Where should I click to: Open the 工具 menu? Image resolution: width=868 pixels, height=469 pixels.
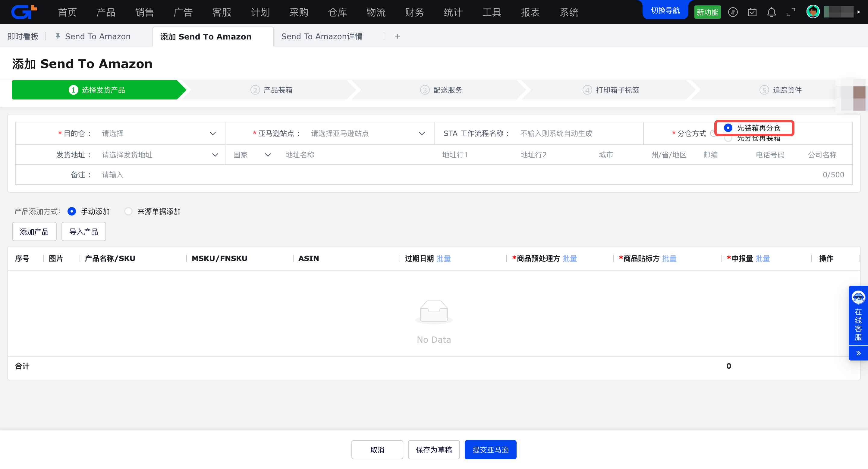tap(492, 12)
